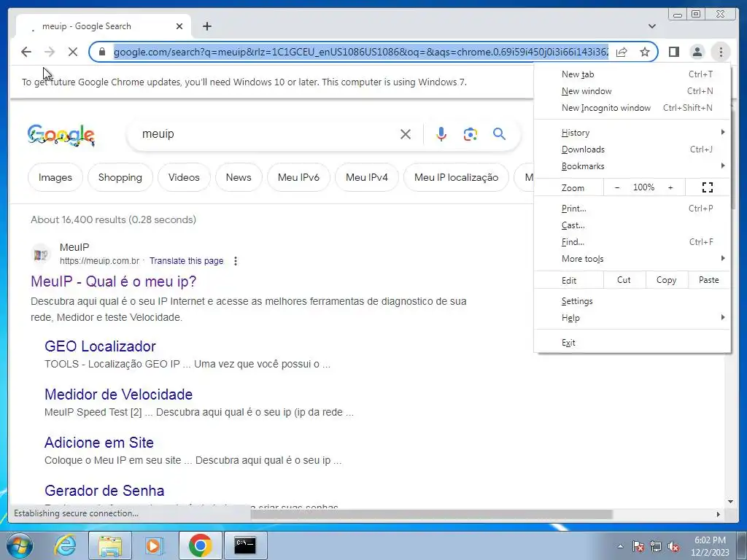Expand the More tools submenu

point(632,259)
